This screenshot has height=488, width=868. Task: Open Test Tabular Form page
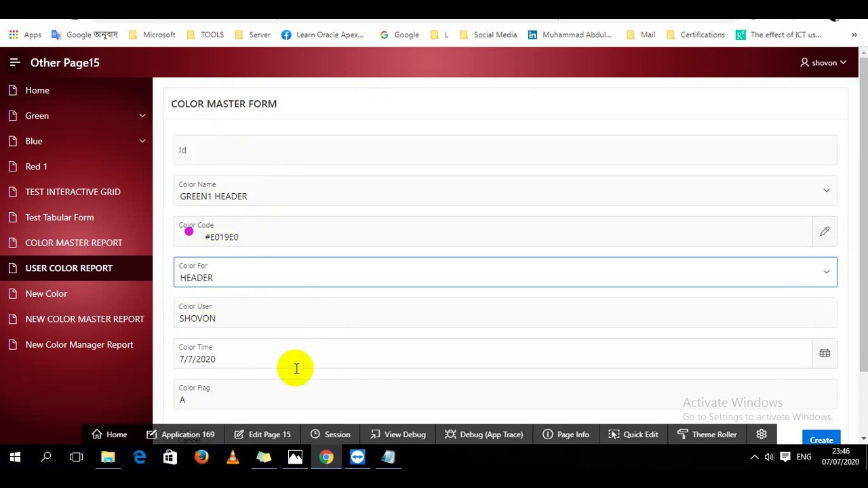pos(76,218)
